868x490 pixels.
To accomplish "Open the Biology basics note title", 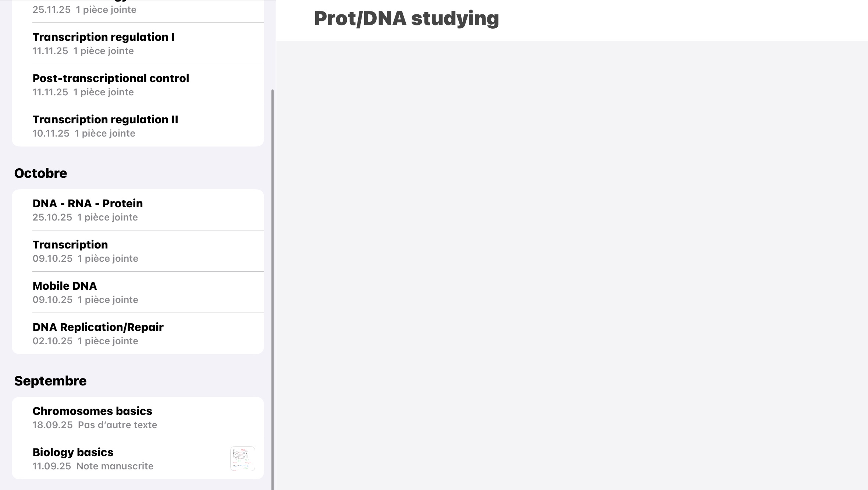I will [x=73, y=452].
